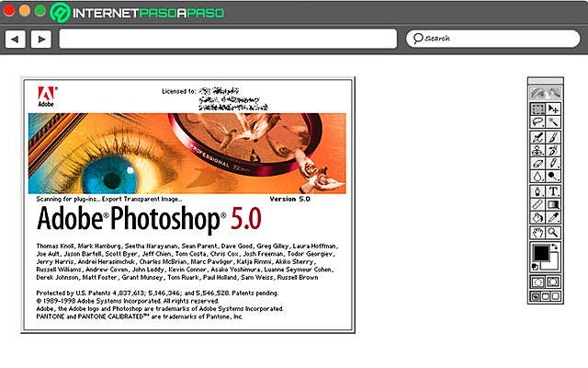Select the Type tool
The height and width of the screenshot is (368, 588).
[553, 191]
